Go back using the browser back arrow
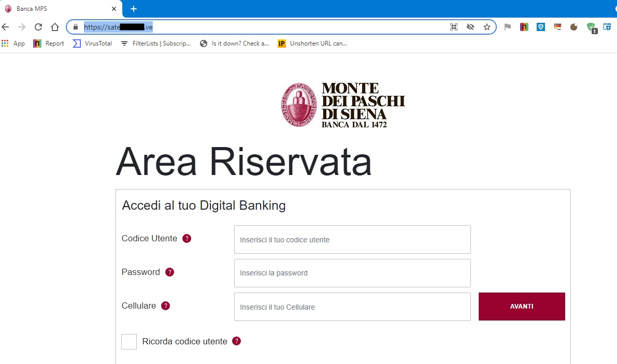The image size is (617, 364). tap(6, 27)
